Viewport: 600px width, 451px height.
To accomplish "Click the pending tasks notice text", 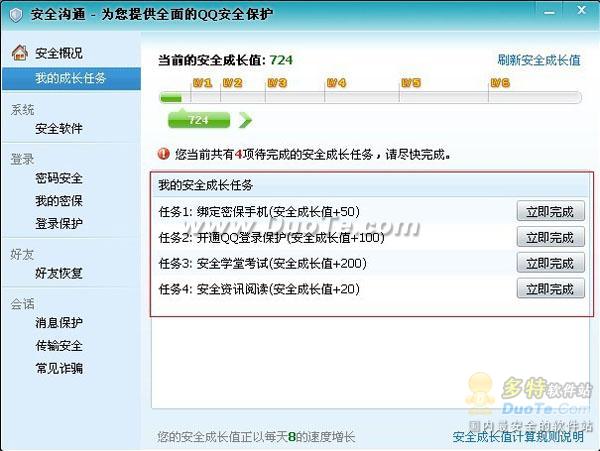I will tap(313, 155).
